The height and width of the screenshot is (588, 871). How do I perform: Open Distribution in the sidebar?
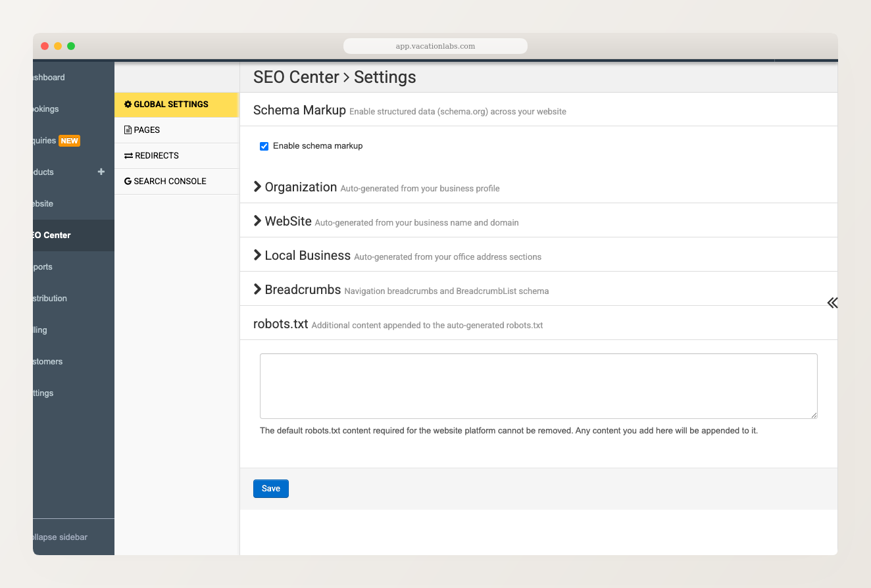[x=74, y=299]
